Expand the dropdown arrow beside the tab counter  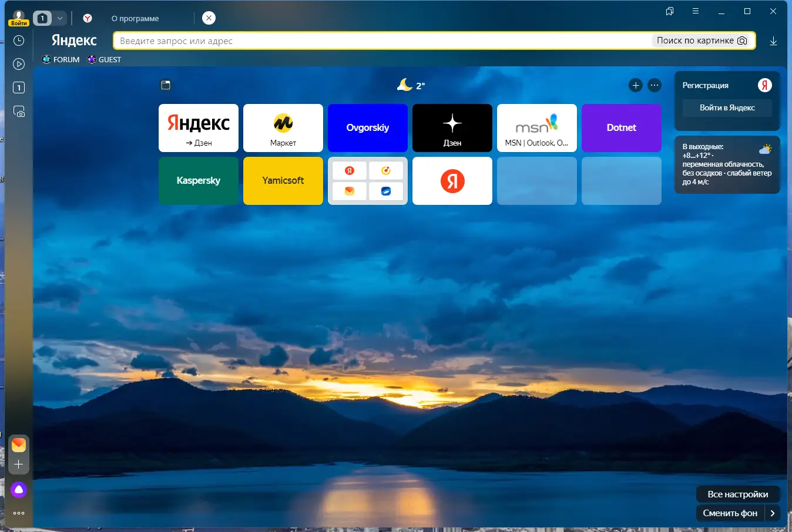pyautogui.click(x=60, y=18)
